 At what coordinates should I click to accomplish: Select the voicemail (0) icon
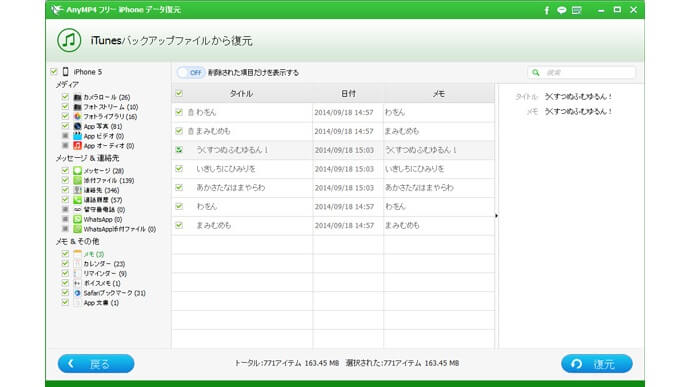[x=78, y=209]
